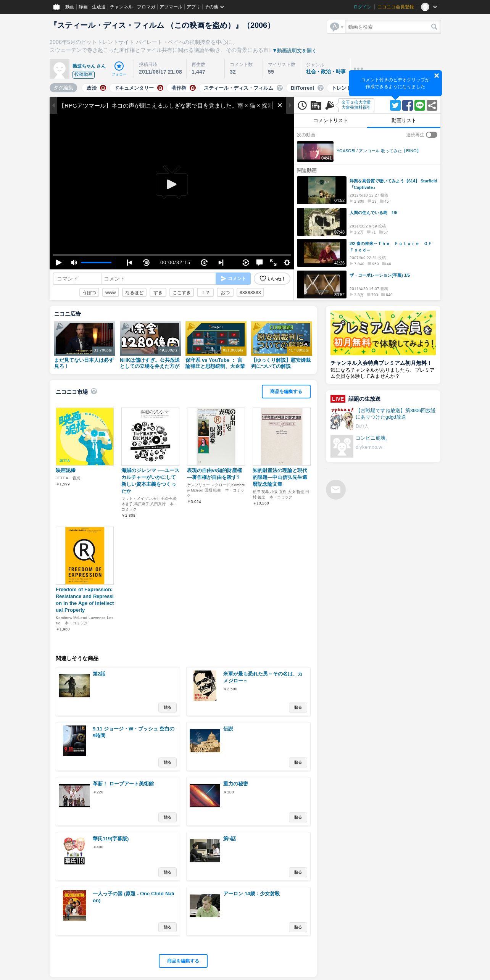Image resolution: width=490 pixels, height=980 pixels.
Task: Share the video on Twitter
Action: coord(395,105)
